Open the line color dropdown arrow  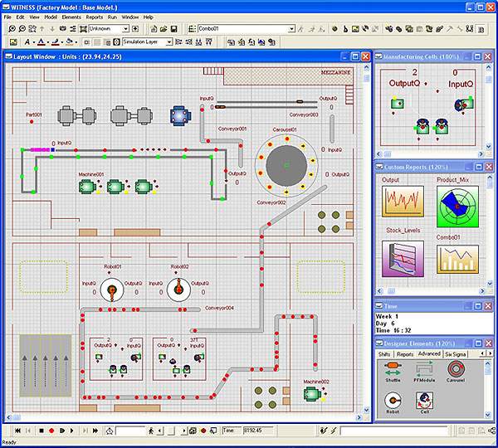click(x=61, y=42)
